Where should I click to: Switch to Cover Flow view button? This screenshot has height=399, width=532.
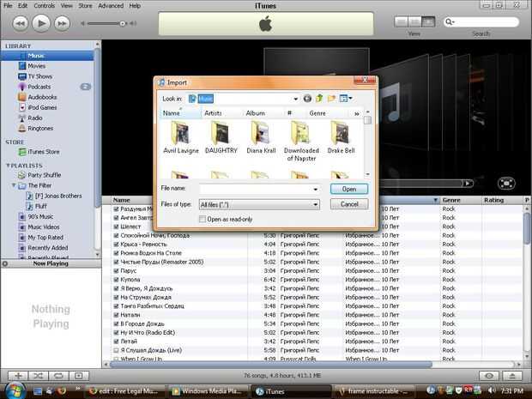pyautogui.click(x=428, y=22)
